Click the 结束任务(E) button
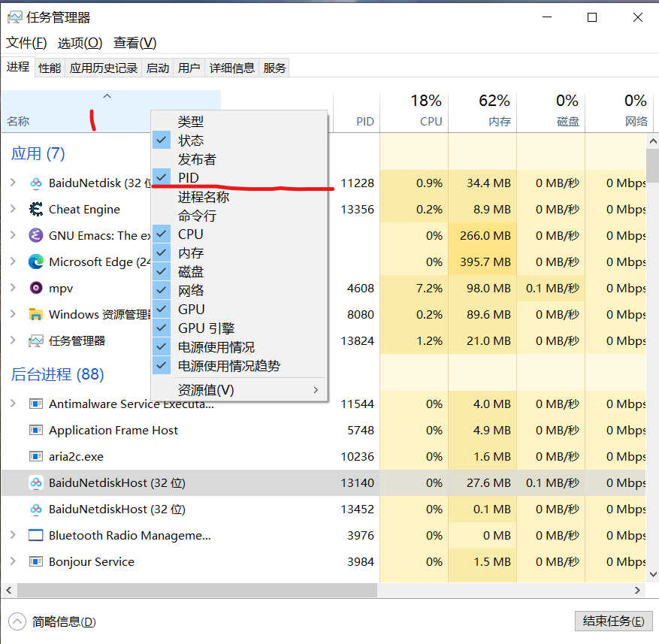Screen dimensions: 659x644 click(613, 621)
